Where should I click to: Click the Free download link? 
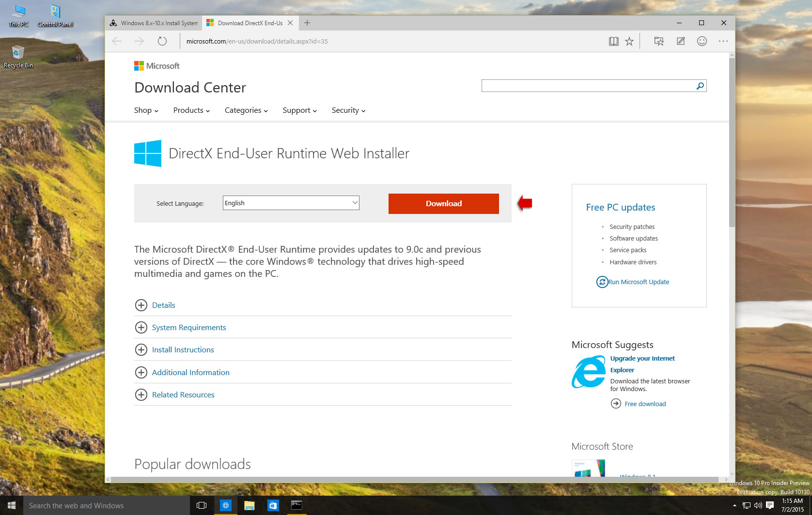[645, 404]
